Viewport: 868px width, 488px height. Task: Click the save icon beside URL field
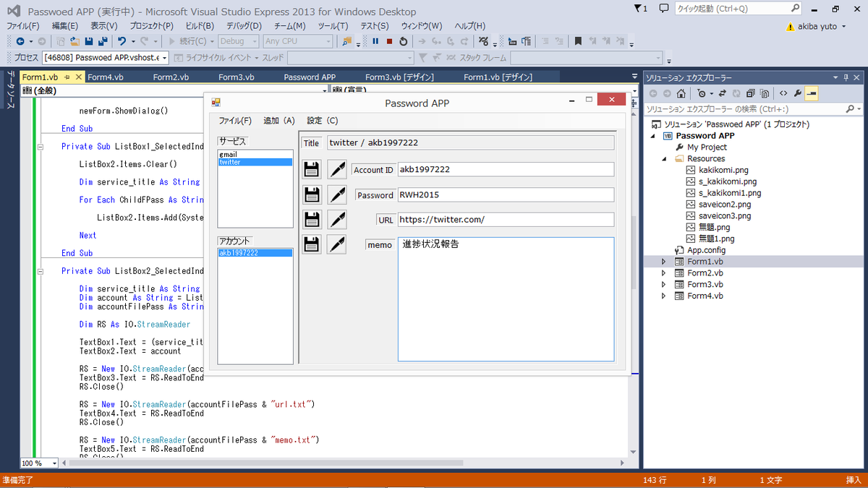(312, 219)
